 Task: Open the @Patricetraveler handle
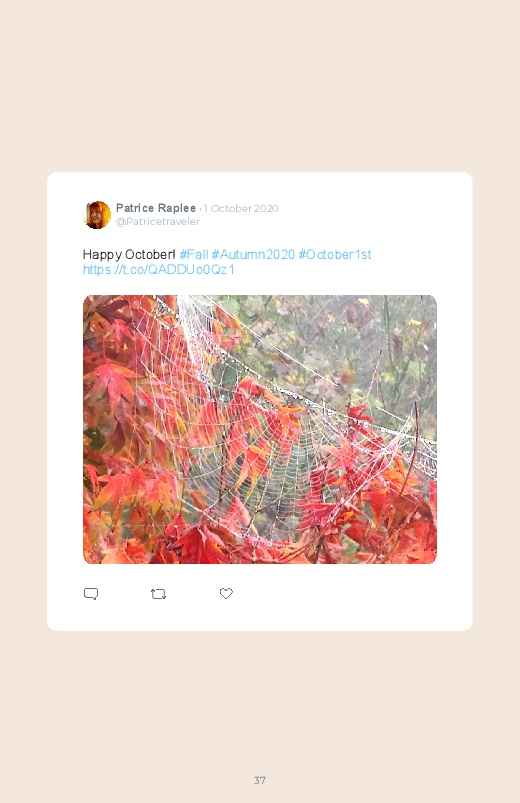158,221
